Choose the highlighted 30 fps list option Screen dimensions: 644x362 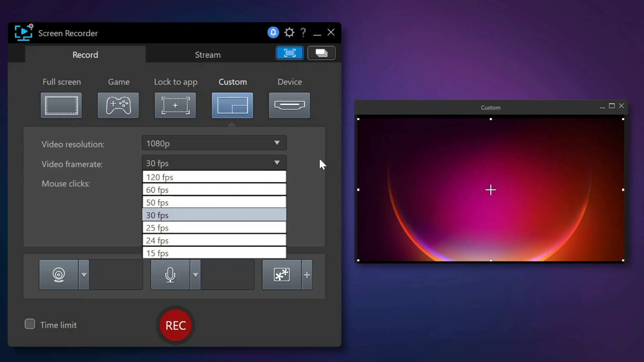pos(214,215)
